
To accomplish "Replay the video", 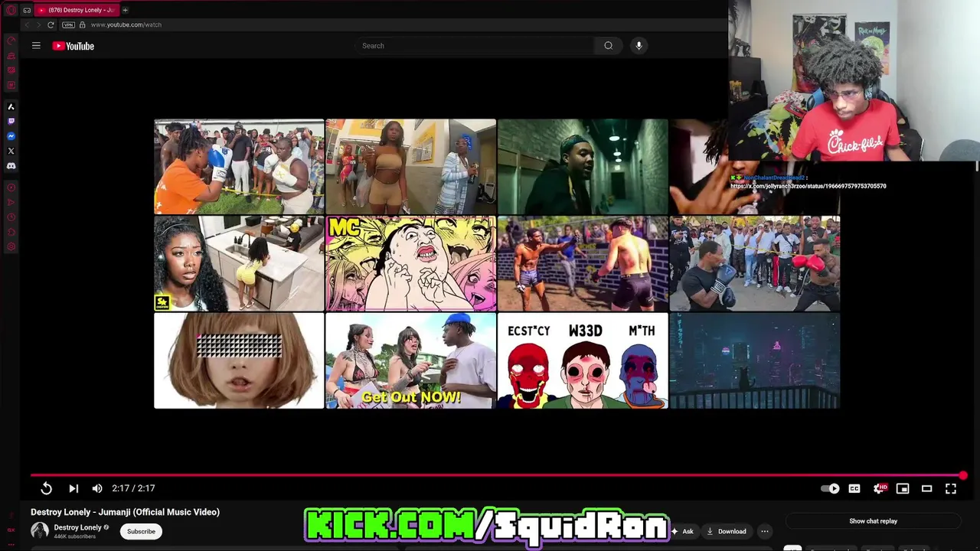I will coord(47,488).
